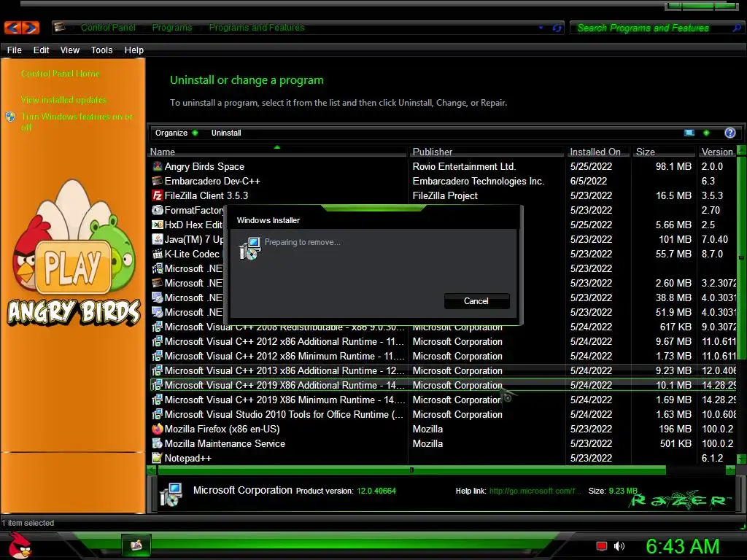This screenshot has height=560, width=747.
Task: Click the vertical scrollbar down arrow
Action: 741,459
